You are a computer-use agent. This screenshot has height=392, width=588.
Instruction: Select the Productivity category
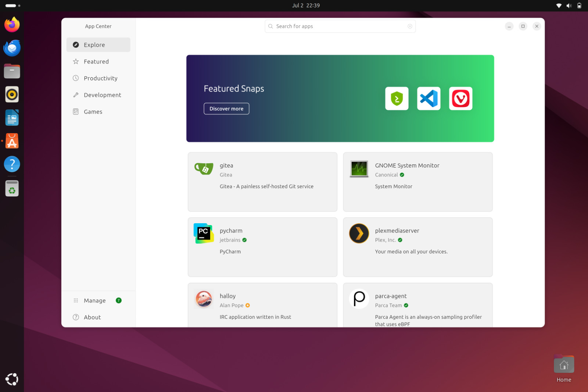tap(98, 78)
